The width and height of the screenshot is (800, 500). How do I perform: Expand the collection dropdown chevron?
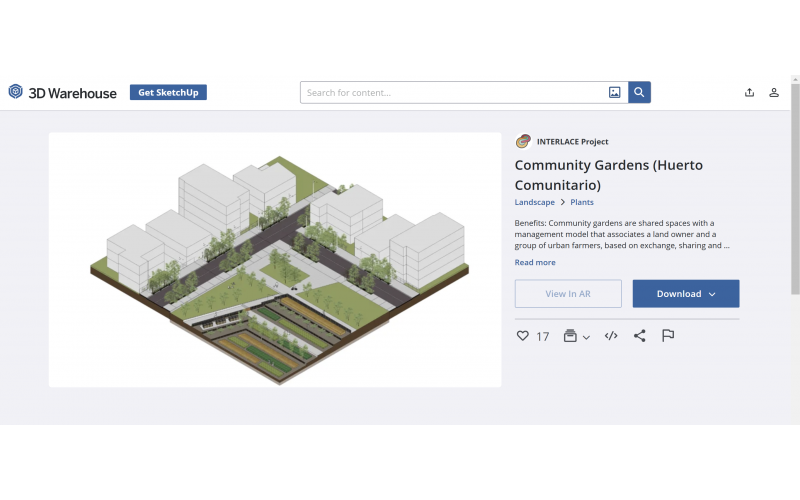[586, 337]
